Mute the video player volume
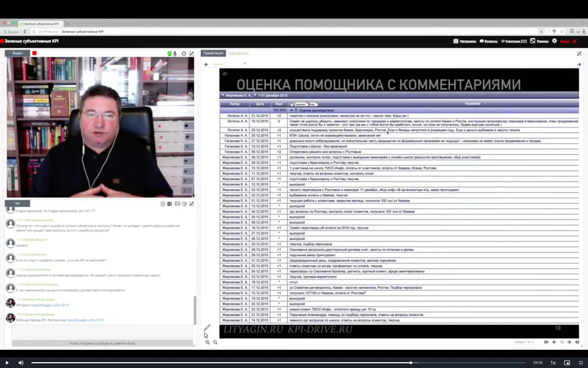 tap(21, 363)
